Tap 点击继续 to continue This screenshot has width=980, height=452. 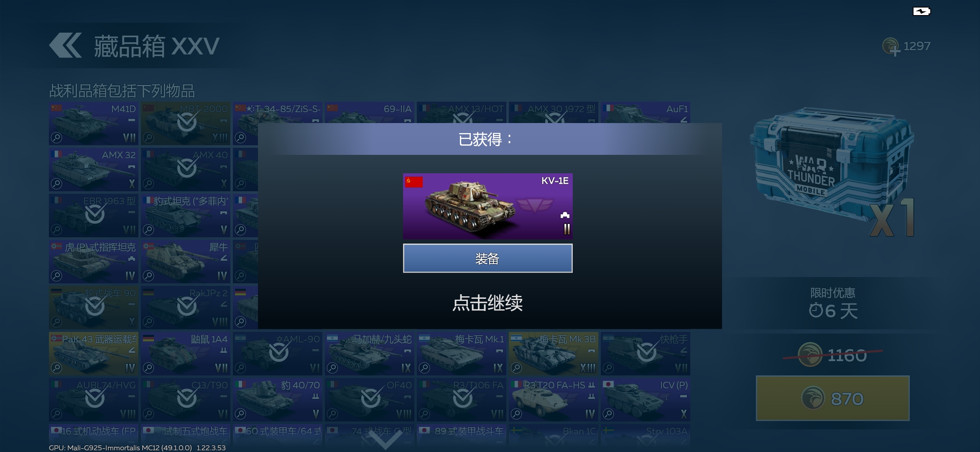(x=487, y=303)
